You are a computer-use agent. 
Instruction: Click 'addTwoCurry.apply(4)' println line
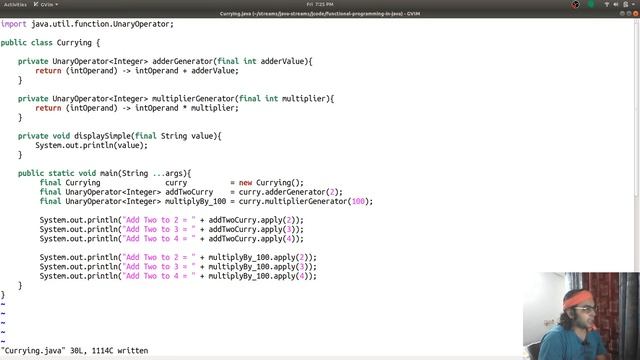click(x=171, y=239)
